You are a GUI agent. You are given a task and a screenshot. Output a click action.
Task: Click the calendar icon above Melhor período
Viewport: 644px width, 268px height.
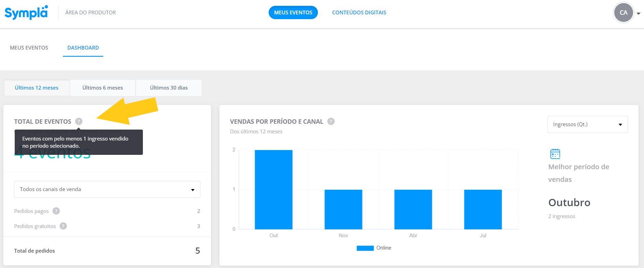click(x=555, y=154)
